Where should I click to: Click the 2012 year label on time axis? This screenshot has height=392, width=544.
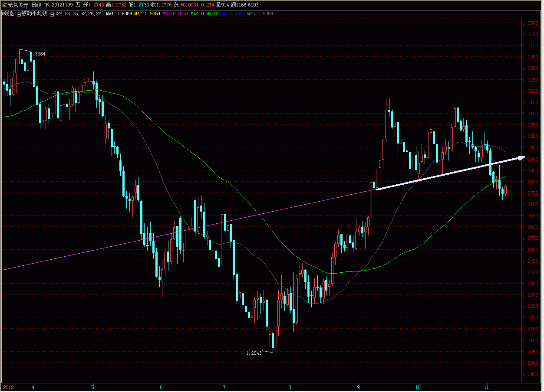tap(8, 387)
